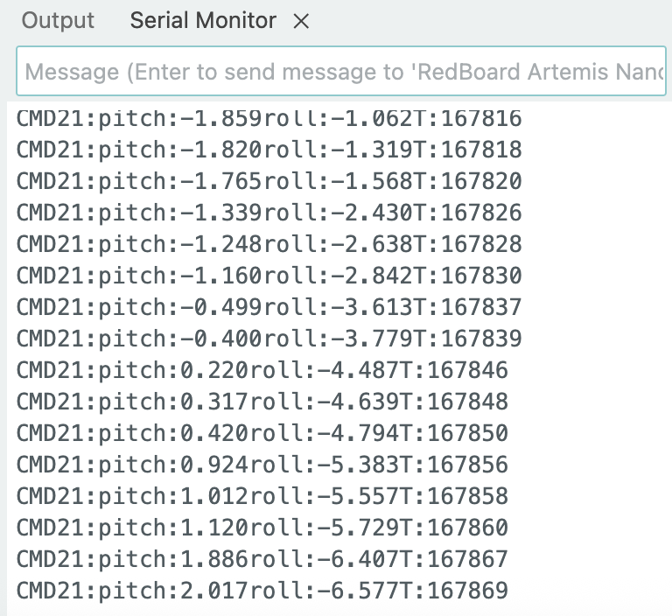The height and width of the screenshot is (616, 672).
Task: Select the serial line showing pitch:-1.248
Action: pyautogui.click(x=269, y=244)
